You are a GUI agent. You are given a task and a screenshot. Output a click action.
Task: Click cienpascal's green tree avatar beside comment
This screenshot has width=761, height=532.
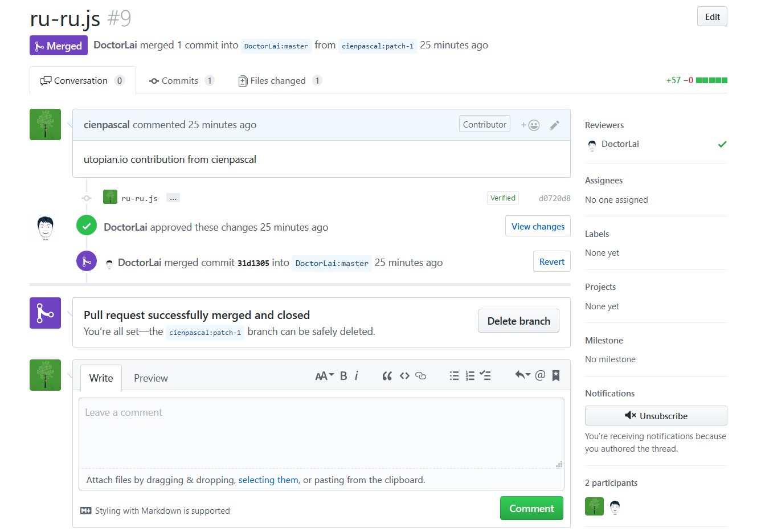[45, 124]
